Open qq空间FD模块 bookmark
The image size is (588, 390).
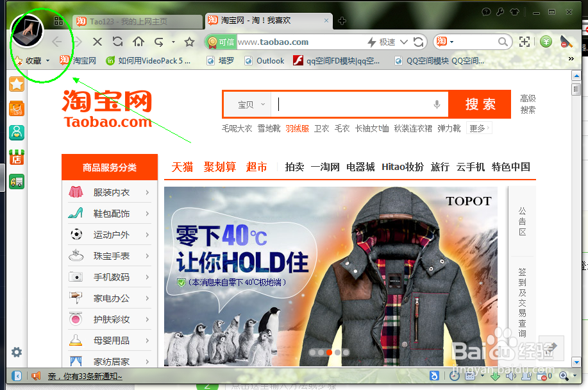(x=337, y=61)
